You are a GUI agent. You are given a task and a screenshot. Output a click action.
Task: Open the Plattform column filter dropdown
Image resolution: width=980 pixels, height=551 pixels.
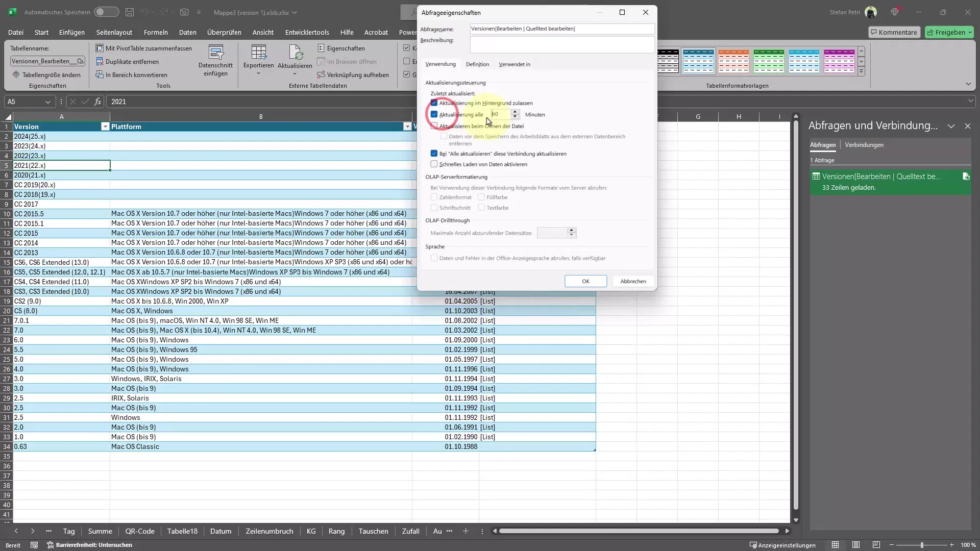click(407, 127)
